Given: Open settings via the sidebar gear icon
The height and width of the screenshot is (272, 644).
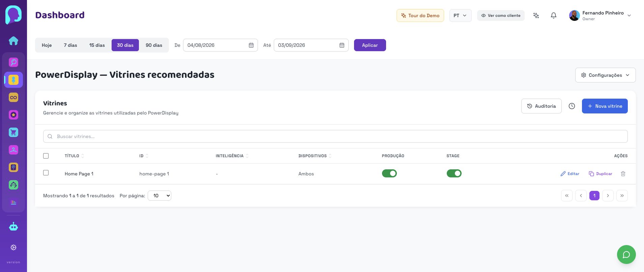Looking at the screenshot, I should [x=13, y=247].
